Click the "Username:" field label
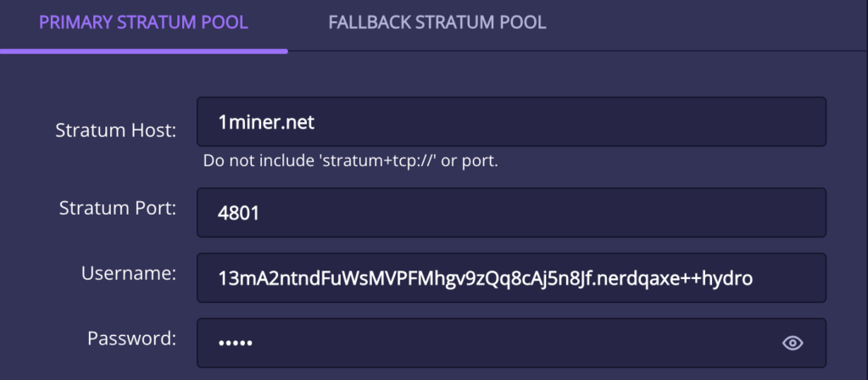Screen dimensions: 868x380 coord(129,273)
